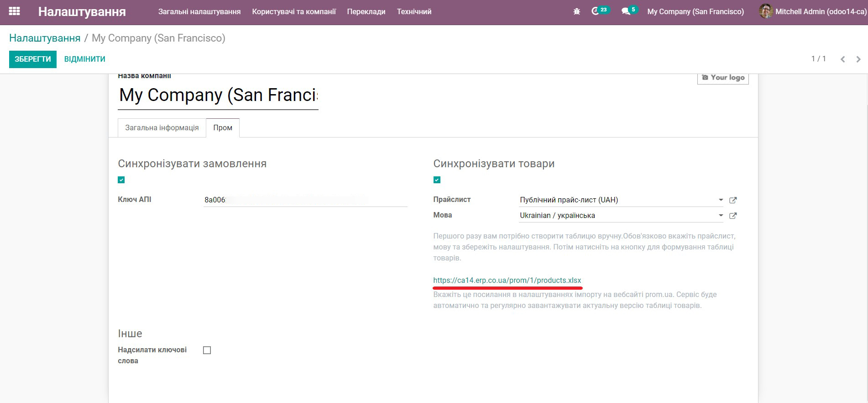868x403 pixels.
Task: Click the debug bug icon
Action: click(576, 11)
